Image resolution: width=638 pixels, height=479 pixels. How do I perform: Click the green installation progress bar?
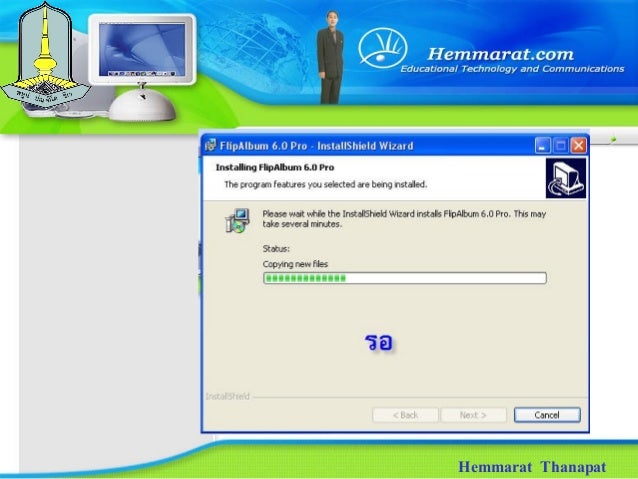coord(405,278)
